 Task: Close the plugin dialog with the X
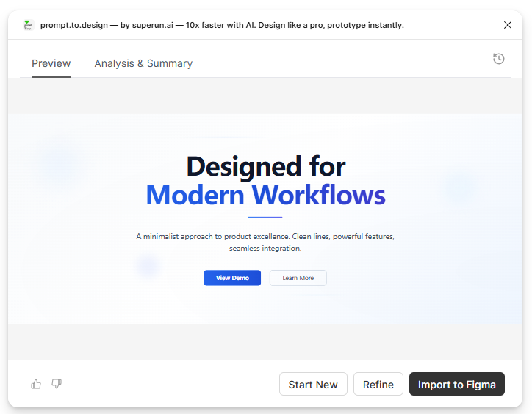(508, 25)
